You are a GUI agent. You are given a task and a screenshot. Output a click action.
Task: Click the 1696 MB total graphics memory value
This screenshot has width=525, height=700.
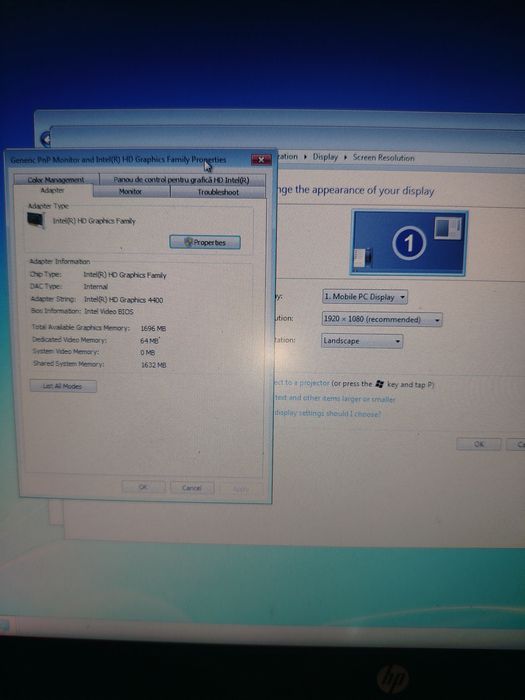coord(153,329)
